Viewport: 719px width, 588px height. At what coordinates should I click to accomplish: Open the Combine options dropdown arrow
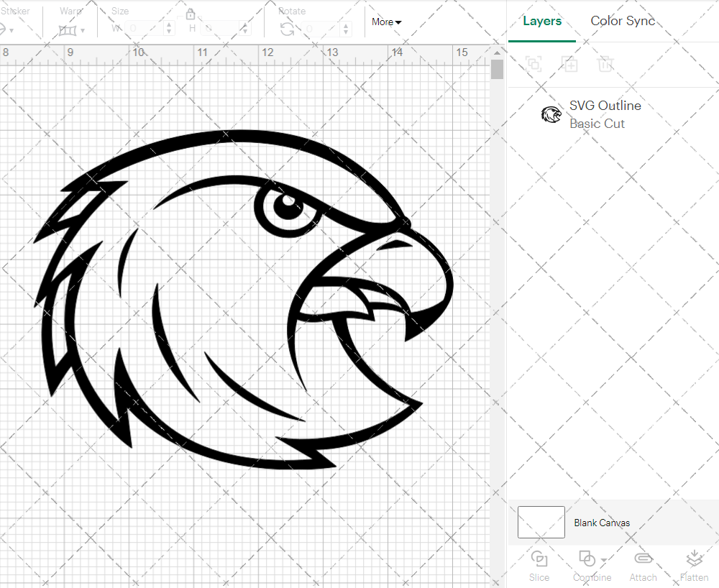603,559
